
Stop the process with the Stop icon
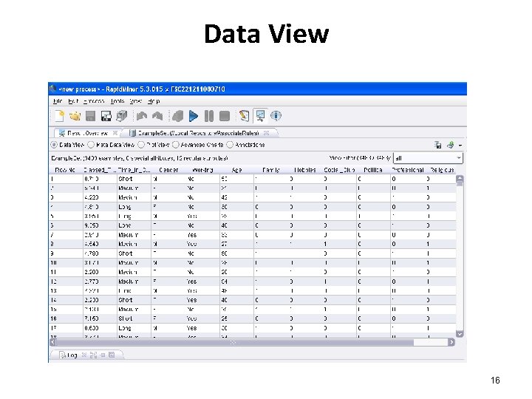point(225,116)
